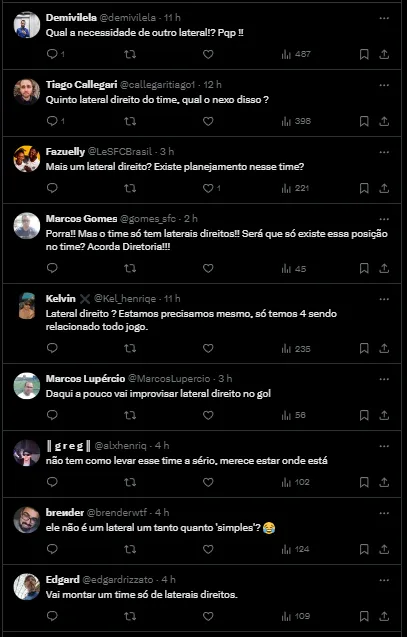Open more options on Edgard's tweet
The width and height of the screenshot is (407, 637).
[384, 580]
